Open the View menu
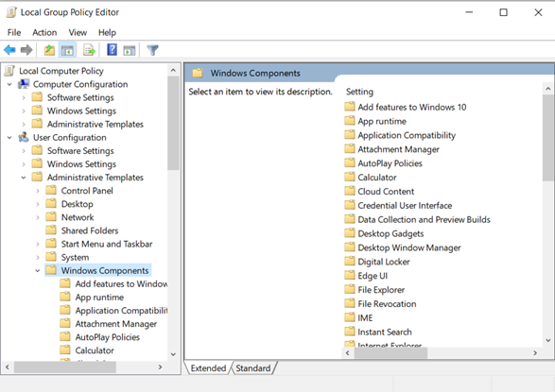Image resolution: width=555 pixels, height=392 pixels. [x=78, y=32]
